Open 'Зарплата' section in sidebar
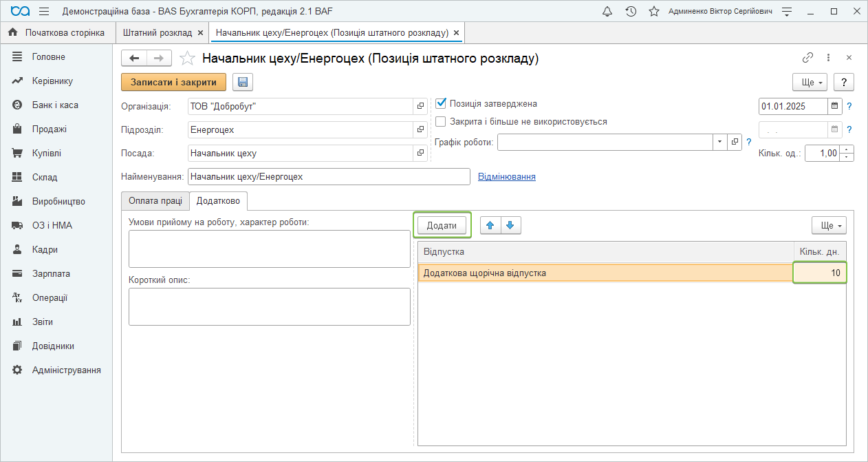The width and height of the screenshot is (868, 462). click(51, 273)
